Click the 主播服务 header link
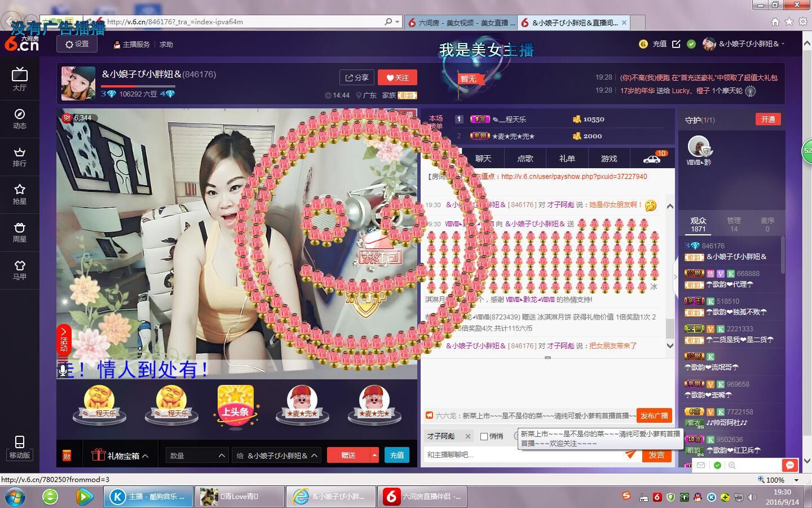 pos(133,45)
